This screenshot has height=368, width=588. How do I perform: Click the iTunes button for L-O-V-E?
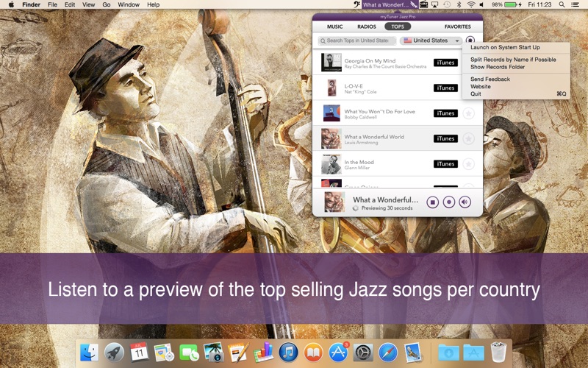click(445, 88)
